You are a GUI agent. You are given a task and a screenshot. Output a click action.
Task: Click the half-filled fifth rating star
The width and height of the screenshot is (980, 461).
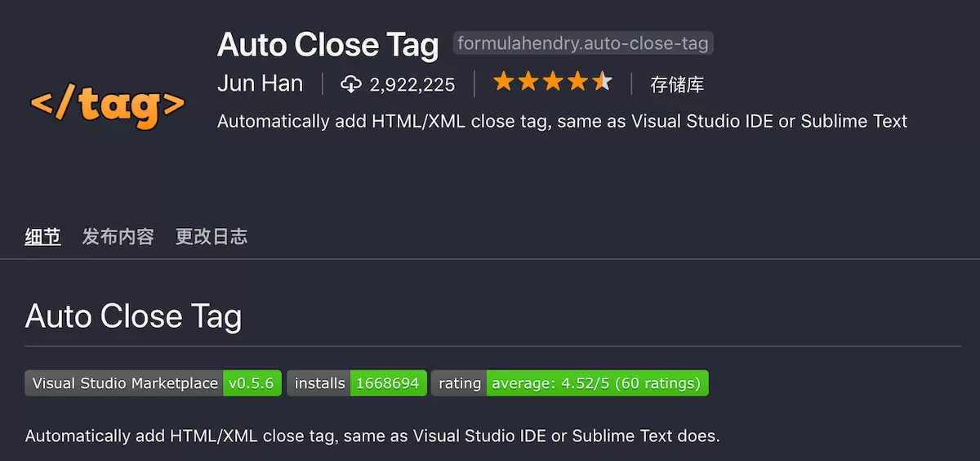pyautogui.click(x=601, y=81)
